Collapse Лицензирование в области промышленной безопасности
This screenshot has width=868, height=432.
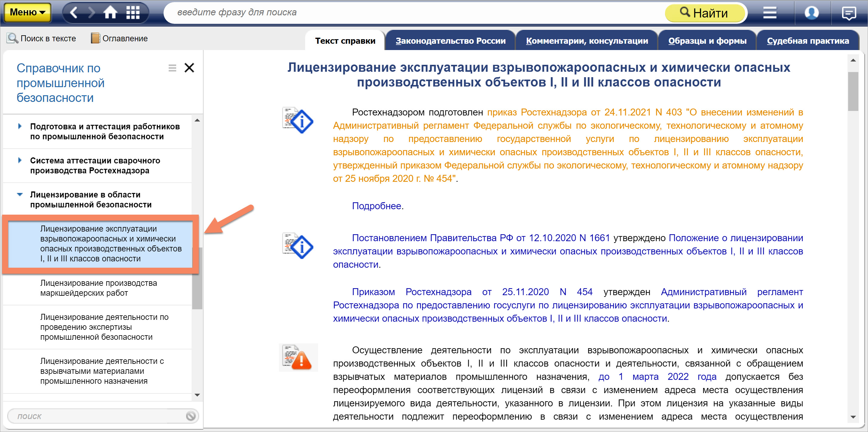pyautogui.click(x=20, y=194)
